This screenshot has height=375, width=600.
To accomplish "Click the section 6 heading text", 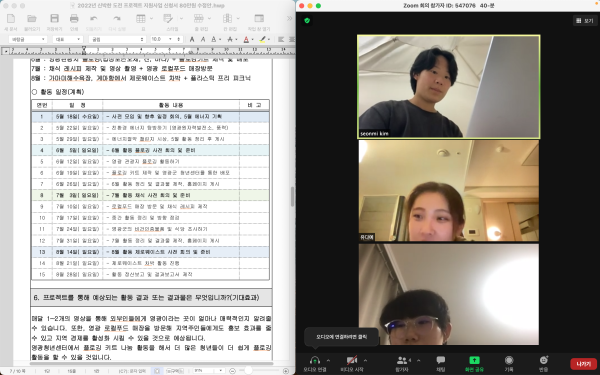I will [146, 297].
